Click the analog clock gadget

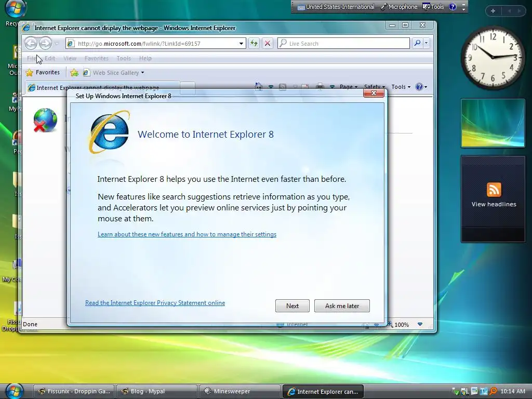493,58
